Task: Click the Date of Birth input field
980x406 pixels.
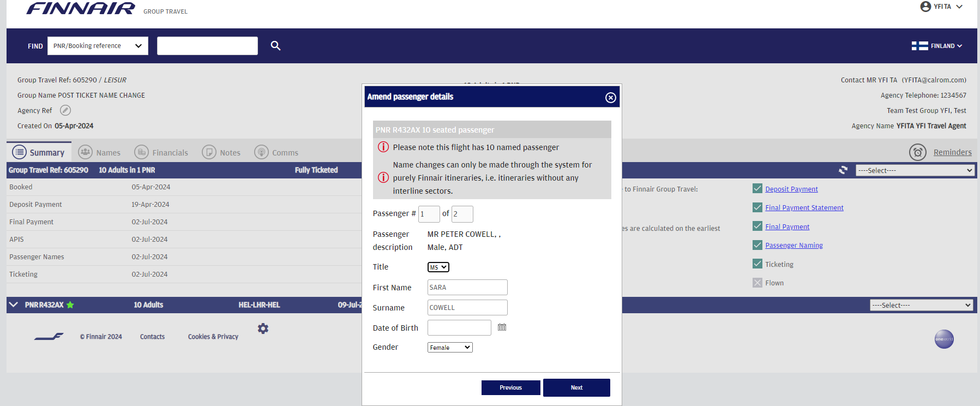Action: [x=459, y=327]
